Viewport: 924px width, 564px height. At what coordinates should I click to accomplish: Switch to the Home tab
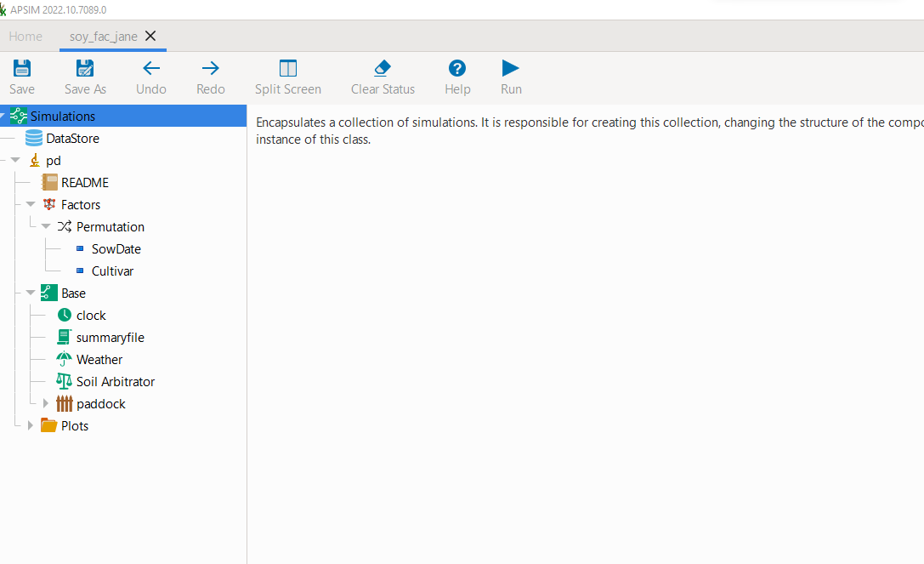click(x=26, y=37)
